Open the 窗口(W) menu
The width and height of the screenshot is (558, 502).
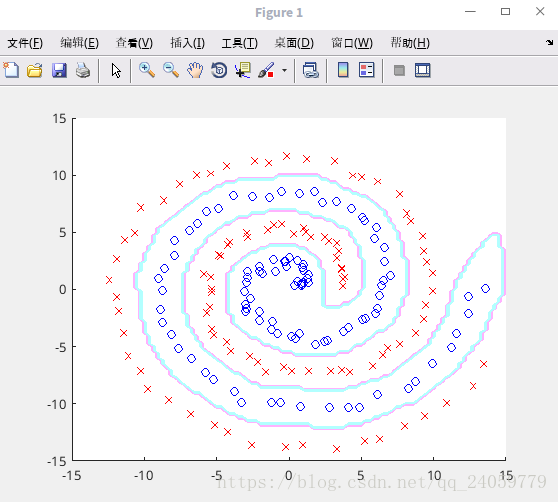click(352, 43)
